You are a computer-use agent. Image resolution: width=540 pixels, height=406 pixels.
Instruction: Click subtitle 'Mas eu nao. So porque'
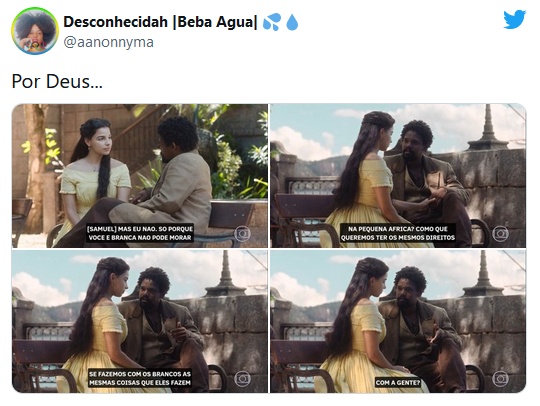(x=140, y=229)
